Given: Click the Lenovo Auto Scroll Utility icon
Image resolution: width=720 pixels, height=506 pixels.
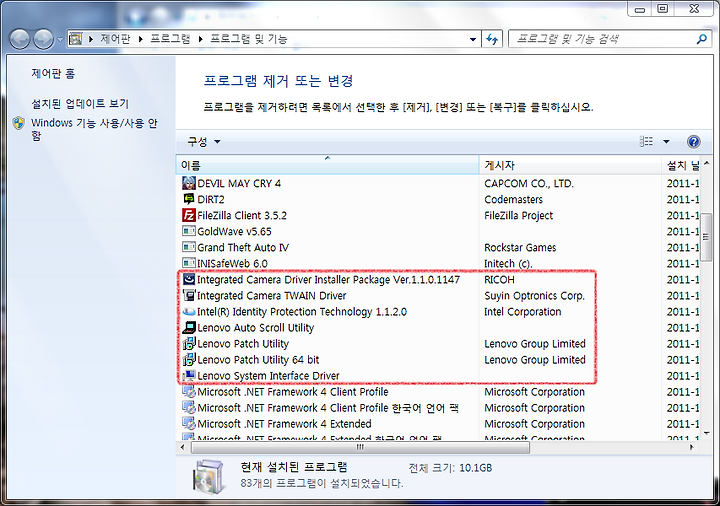Looking at the screenshot, I should point(189,328).
